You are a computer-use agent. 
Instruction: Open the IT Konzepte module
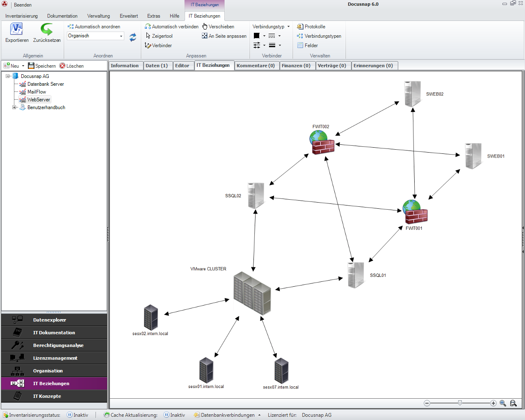point(54,396)
